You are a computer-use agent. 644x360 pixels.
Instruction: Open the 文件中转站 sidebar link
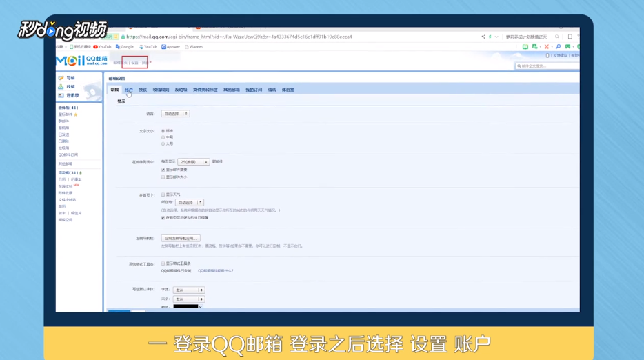click(x=67, y=200)
